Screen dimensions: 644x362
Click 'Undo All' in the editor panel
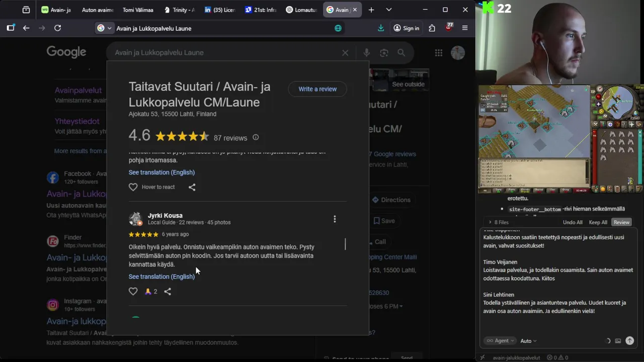(x=573, y=222)
